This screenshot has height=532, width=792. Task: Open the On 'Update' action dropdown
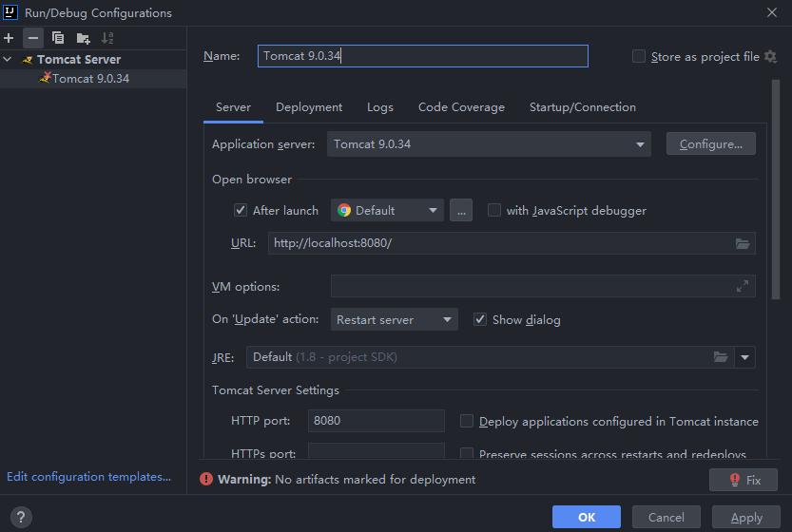[395, 319]
